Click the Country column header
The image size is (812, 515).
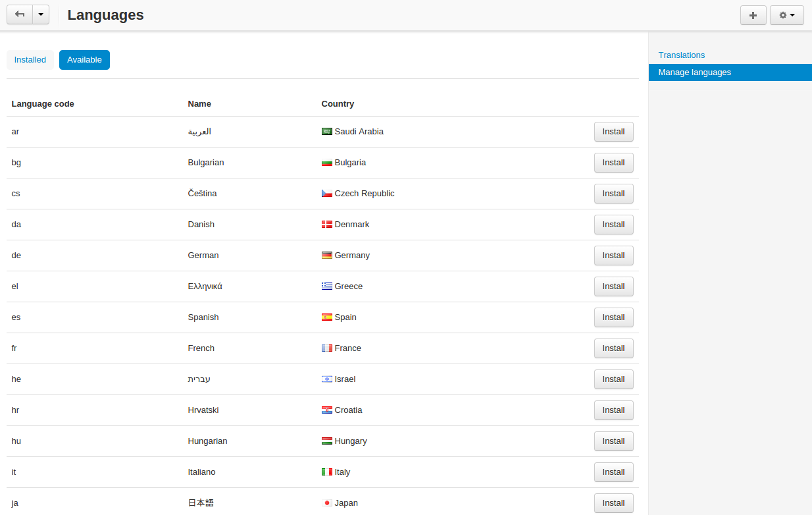pyautogui.click(x=338, y=104)
